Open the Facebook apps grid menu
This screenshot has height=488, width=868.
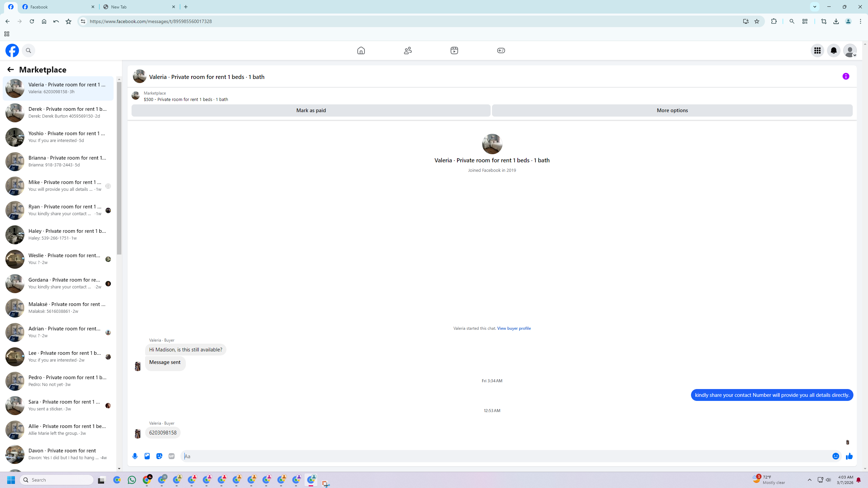(817, 50)
